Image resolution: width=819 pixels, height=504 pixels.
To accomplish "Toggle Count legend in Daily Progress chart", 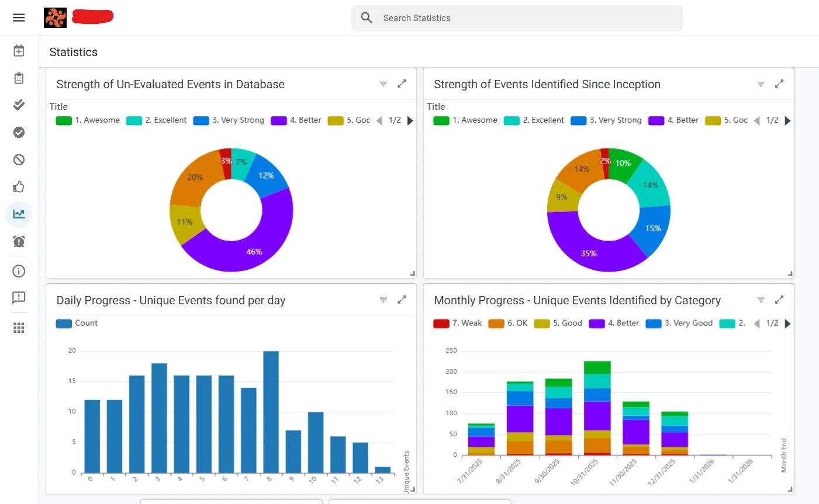I will click(77, 323).
